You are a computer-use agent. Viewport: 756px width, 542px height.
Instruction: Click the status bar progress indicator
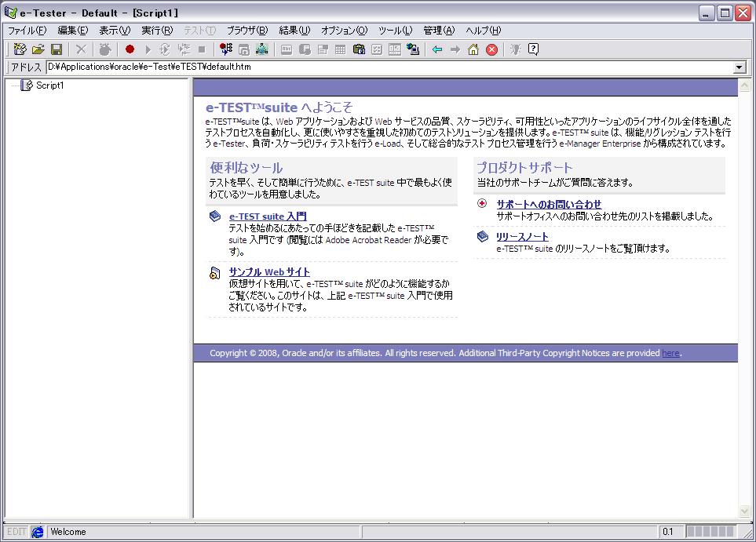pos(710,531)
